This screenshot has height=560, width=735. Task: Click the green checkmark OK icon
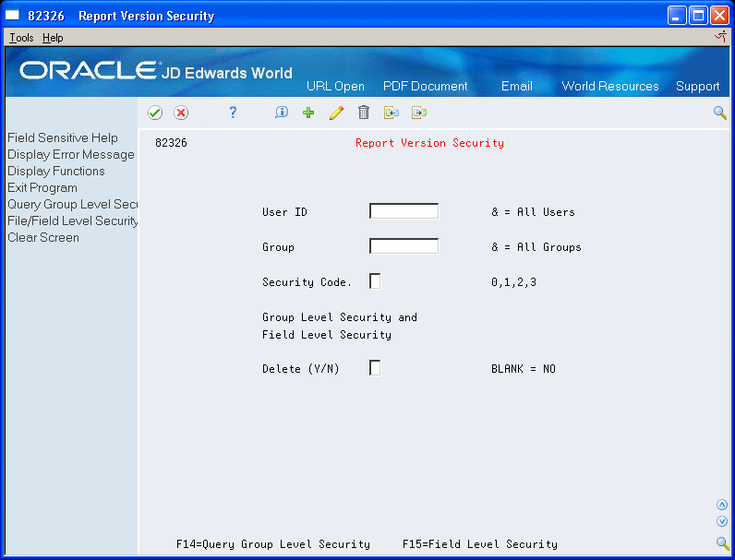pyautogui.click(x=155, y=113)
